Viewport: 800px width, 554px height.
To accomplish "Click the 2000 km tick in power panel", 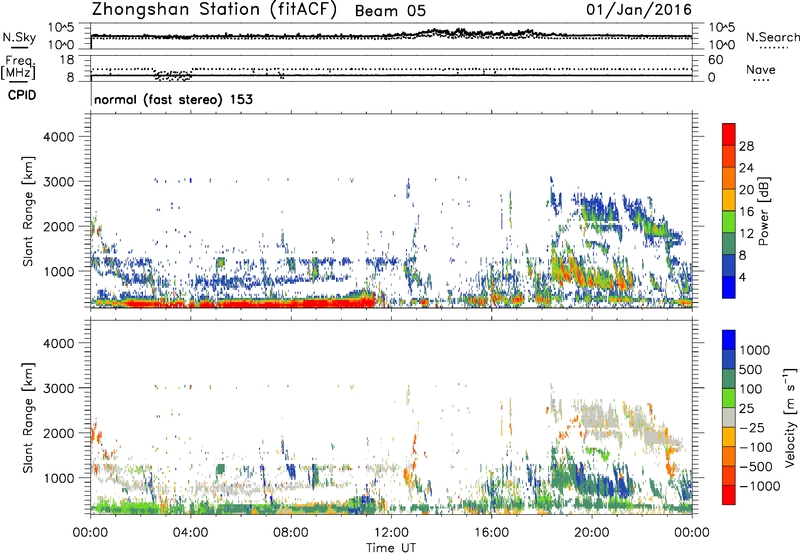I will pos(59,227).
